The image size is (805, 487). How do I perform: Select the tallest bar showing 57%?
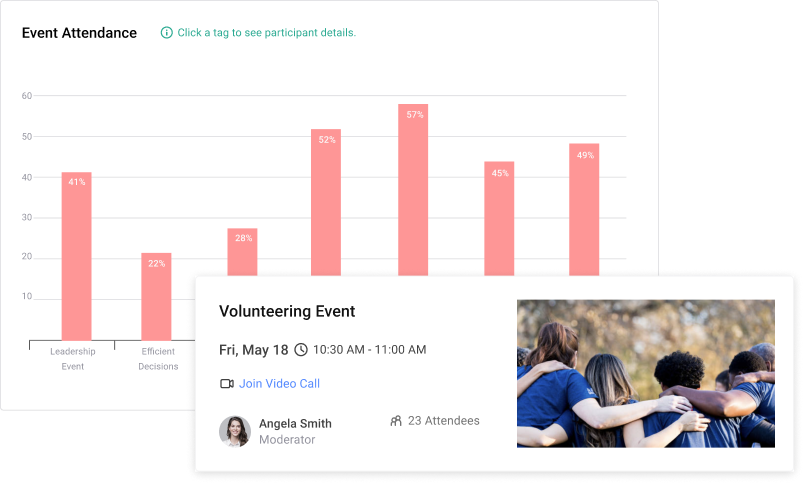[413, 188]
